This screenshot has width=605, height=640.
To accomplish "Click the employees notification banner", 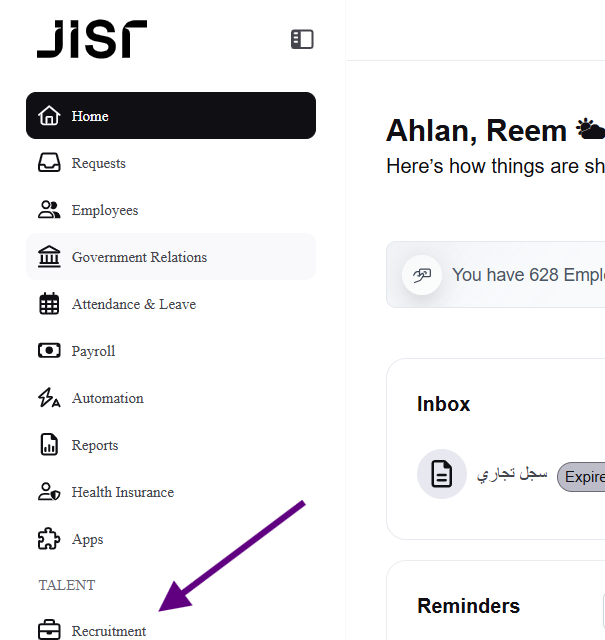I will 500,274.
